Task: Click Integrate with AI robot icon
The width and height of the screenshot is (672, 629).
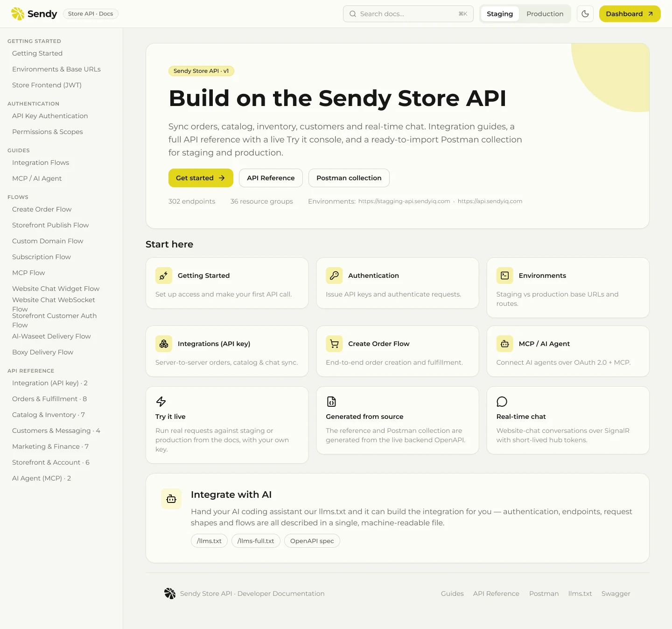Action: click(171, 499)
